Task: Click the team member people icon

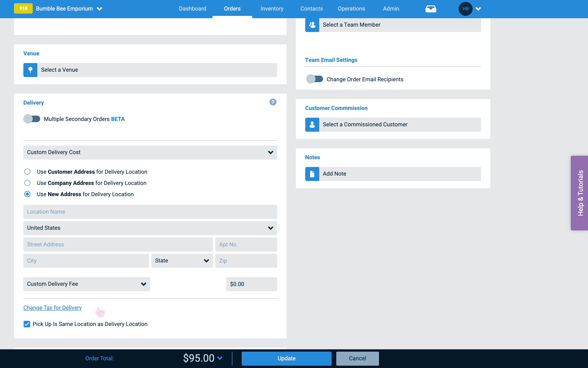Action: coord(312,25)
